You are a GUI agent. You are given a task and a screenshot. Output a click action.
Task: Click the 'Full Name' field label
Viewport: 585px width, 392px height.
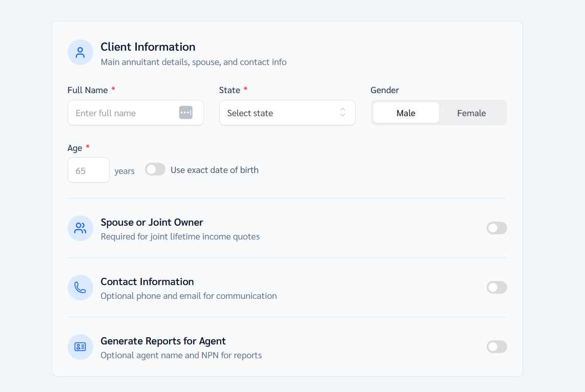click(88, 90)
